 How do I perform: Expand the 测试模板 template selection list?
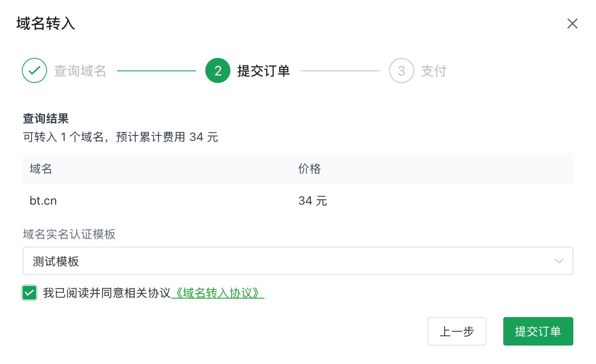298,261
